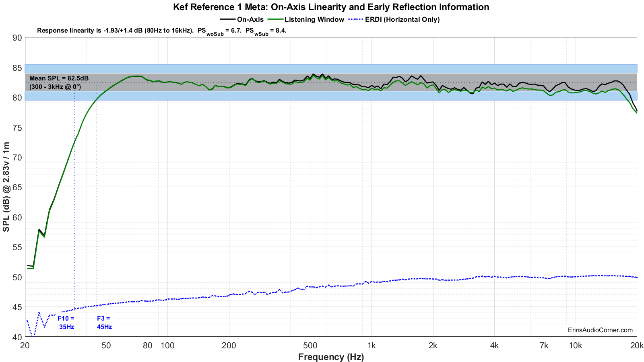Click the On-Axis legend entry
The height and width of the screenshot is (362, 644).
point(242,19)
